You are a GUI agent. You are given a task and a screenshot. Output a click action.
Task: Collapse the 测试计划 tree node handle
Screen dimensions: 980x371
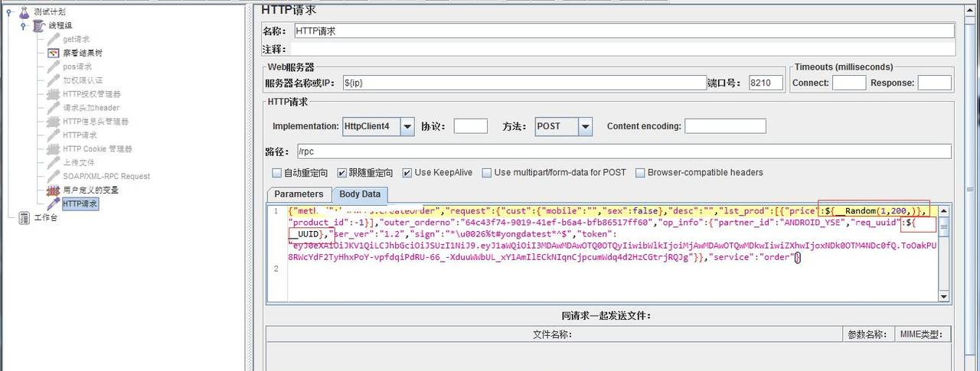pos(8,12)
